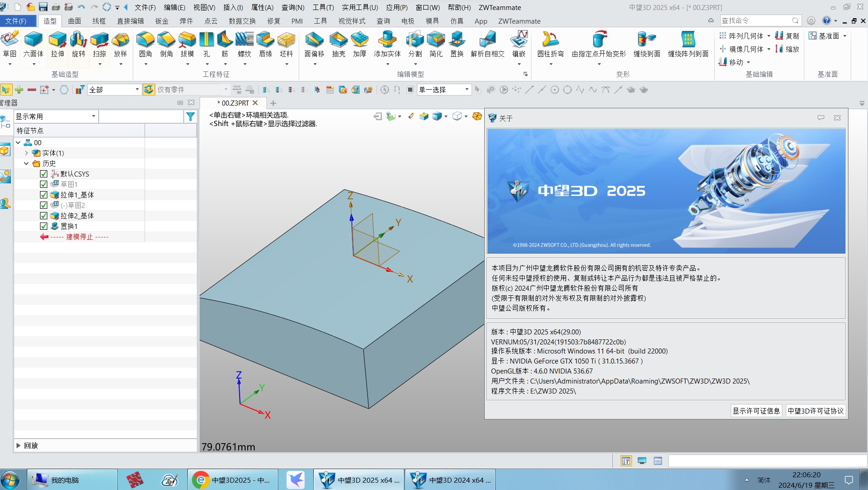The width and height of the screenshot is (868, 490).
Task: Open the 帮助(H) menu
Action: [459, 7]
